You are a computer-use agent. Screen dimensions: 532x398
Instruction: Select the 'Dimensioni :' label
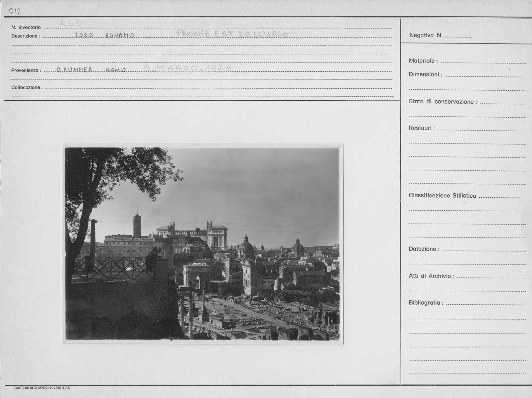tap(425, 75)
